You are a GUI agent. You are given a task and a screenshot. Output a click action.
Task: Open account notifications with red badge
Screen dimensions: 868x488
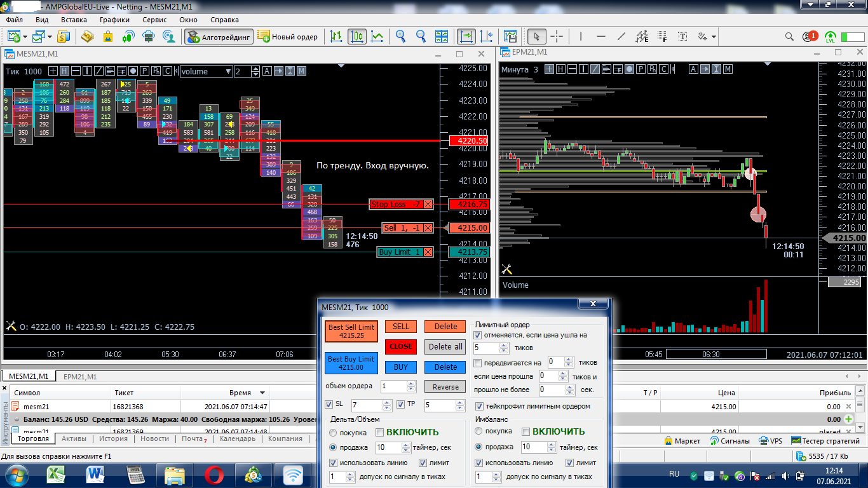tap(810, 37)
